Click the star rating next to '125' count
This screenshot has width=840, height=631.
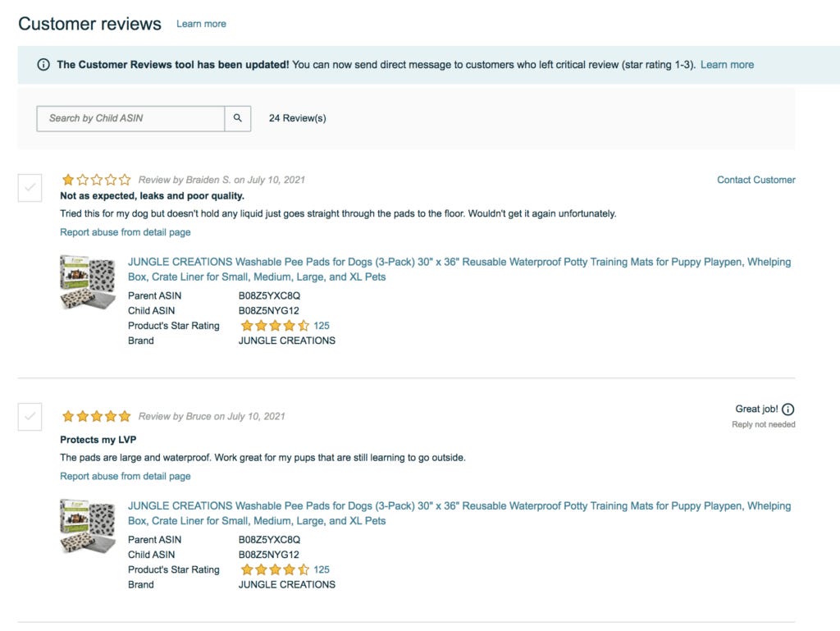[x=276, y=326]
